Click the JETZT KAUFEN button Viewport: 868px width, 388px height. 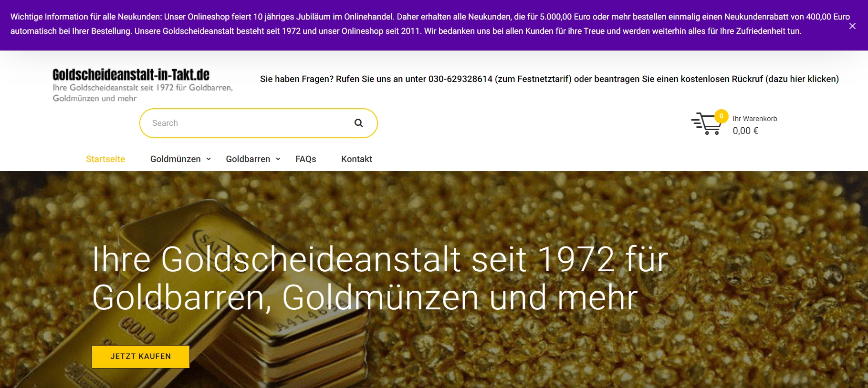[141, 357]
